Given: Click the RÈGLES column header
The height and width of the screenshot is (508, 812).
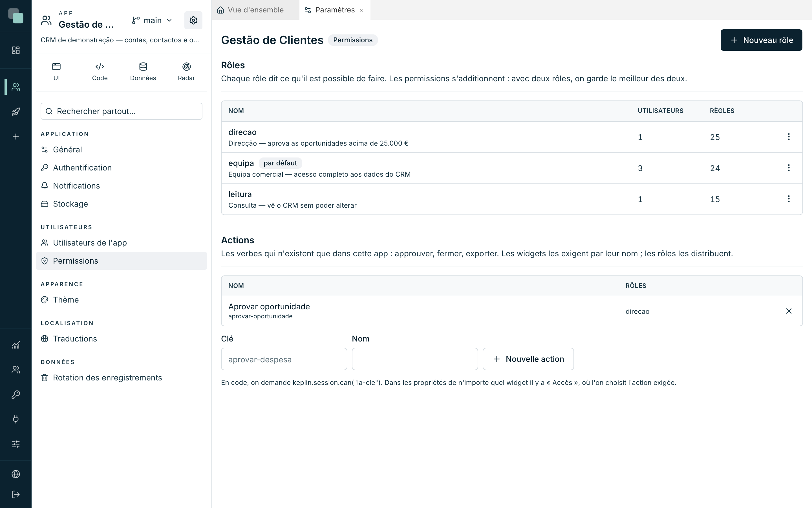Looking at the screenshot, I should pos(722,111).
